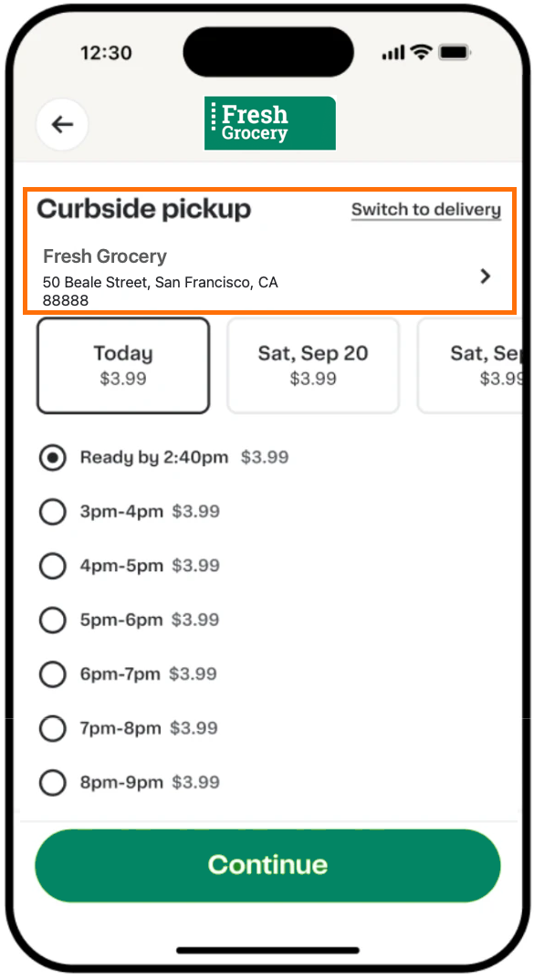Screen dimensions: 534x980
Task: Open store details via the right chevron
Action: [x=486, y=276]
